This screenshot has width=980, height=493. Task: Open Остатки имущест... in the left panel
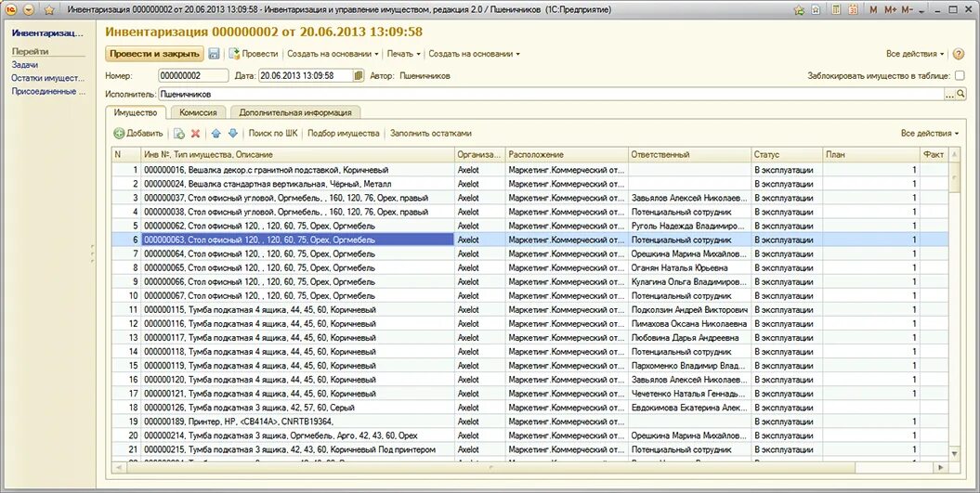[47, 78]
